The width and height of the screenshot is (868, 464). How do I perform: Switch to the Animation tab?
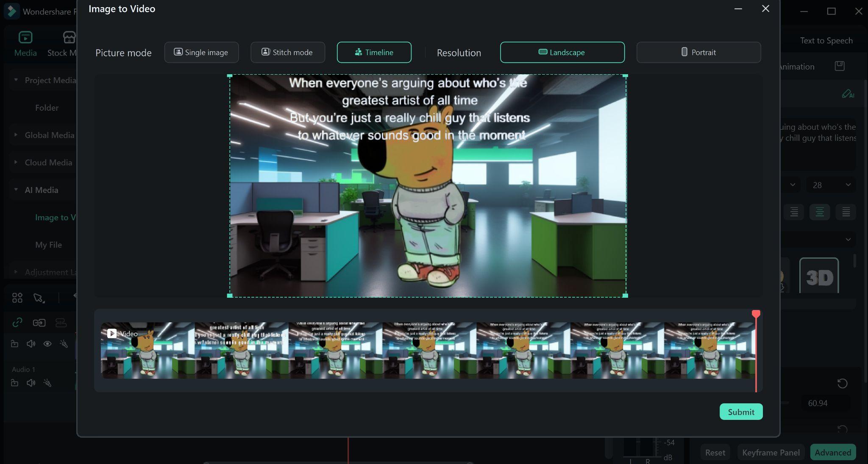pyautogui.click(x=797, y=66)
